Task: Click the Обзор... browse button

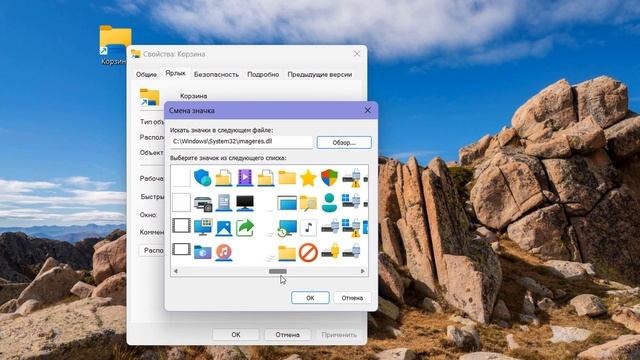Action: [x=344, y=142]
